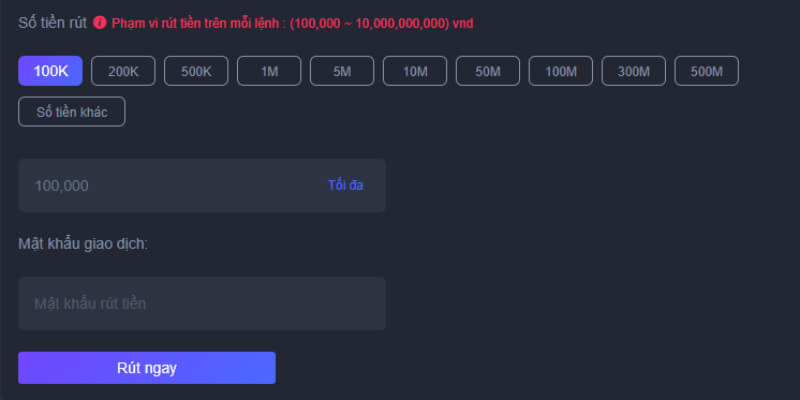Choose the 100M amount button
Screen dimensions: 800x400
(x=561, y=71)
